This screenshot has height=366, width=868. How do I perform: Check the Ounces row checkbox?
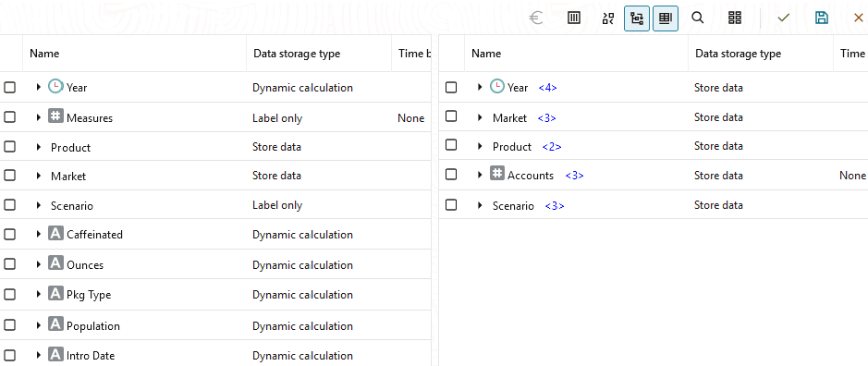pyautogui.click(x=9, y=264)
